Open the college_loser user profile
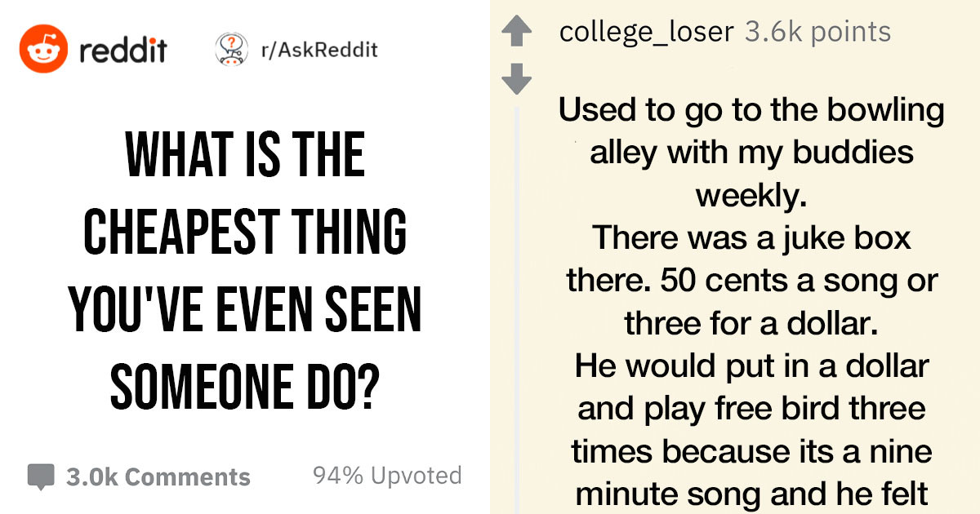The width and height of the screenshot is (980, 514). [x=648, y=32]
